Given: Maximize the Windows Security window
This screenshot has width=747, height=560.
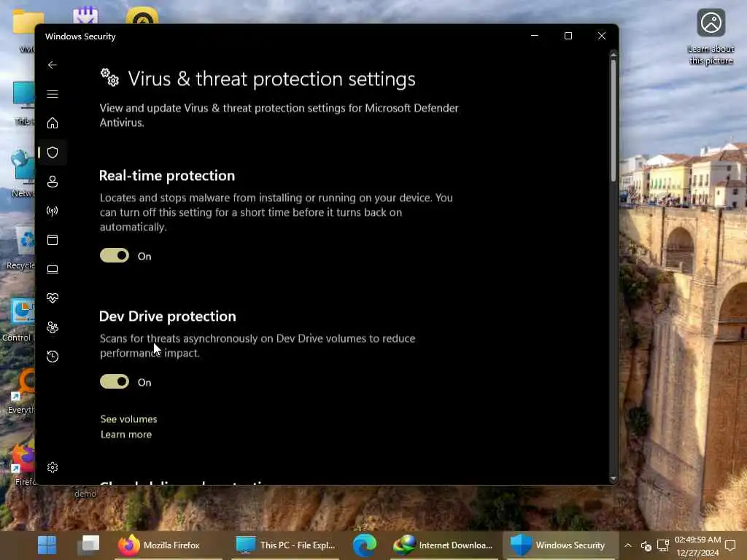Looking at the screenshot, I should click(568, 36).
